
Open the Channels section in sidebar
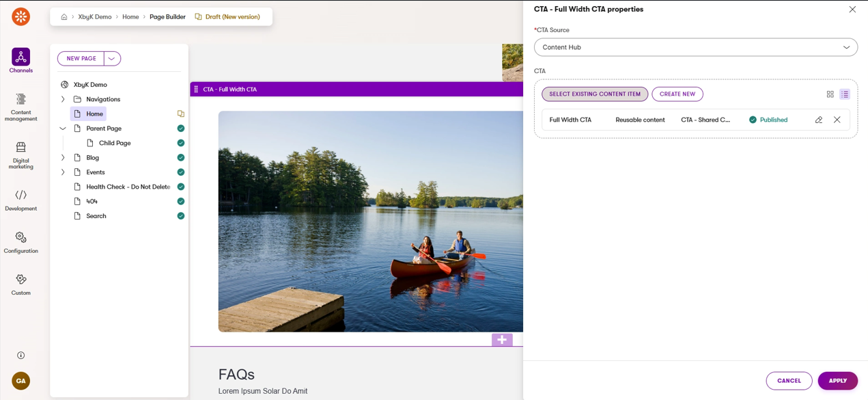click(x=20, y=60)
